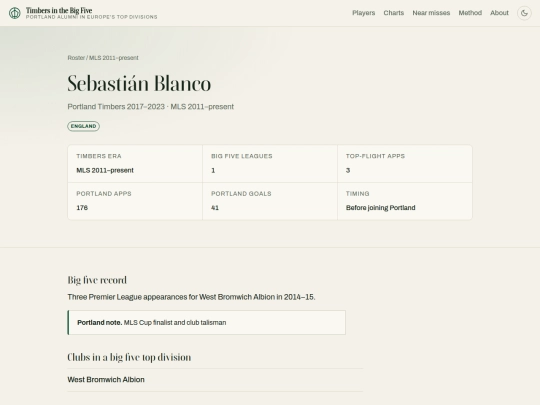The width and height of the screenshot is (540, 405).
Task: Open the Near misses section
Action: coord(431,13)
